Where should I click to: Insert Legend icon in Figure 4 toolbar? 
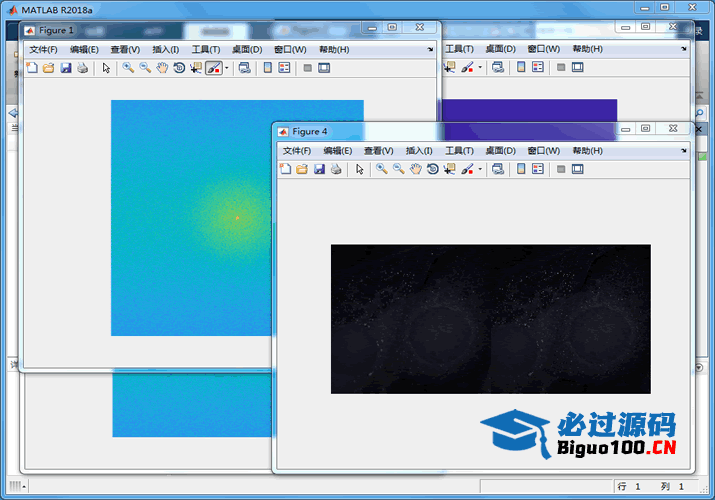pyautogui.click(x=538, y=169)
